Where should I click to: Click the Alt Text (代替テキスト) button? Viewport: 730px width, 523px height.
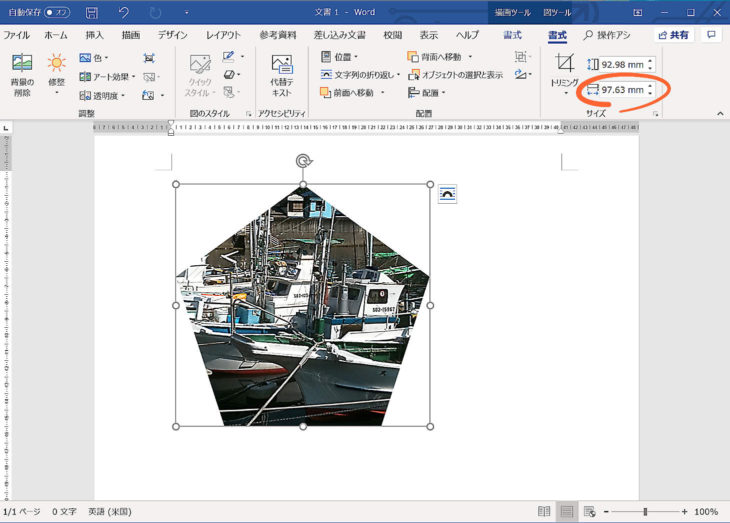pos(281,76)
